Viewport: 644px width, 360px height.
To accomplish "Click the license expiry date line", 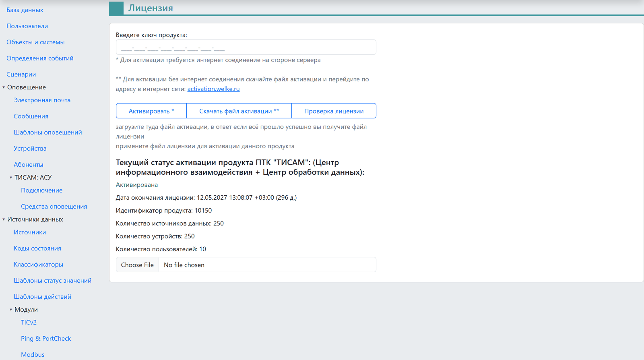I will click(x=206, y=198).
